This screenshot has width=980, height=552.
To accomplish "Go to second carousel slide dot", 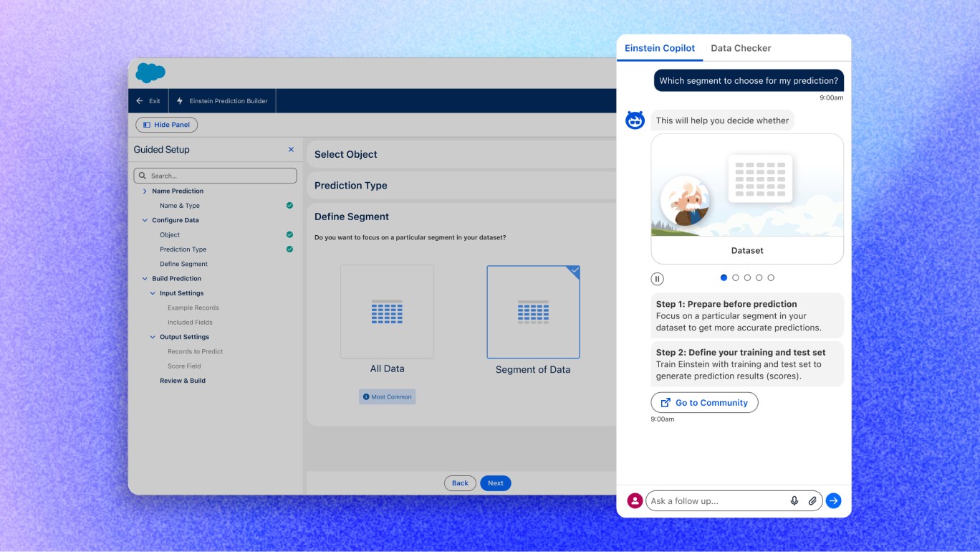I will point(736,277).
